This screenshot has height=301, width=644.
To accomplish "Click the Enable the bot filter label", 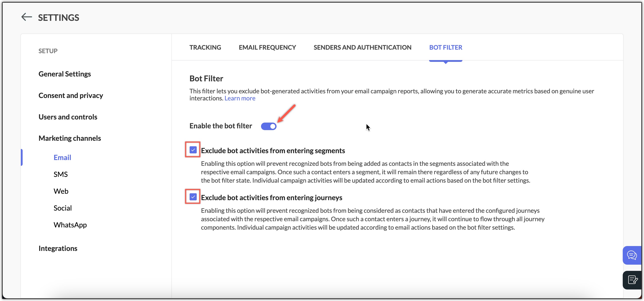I will [221, 126].
